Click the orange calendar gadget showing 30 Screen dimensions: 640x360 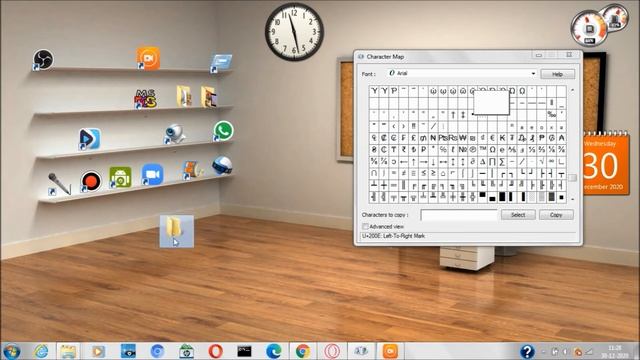tap(606, 164)
